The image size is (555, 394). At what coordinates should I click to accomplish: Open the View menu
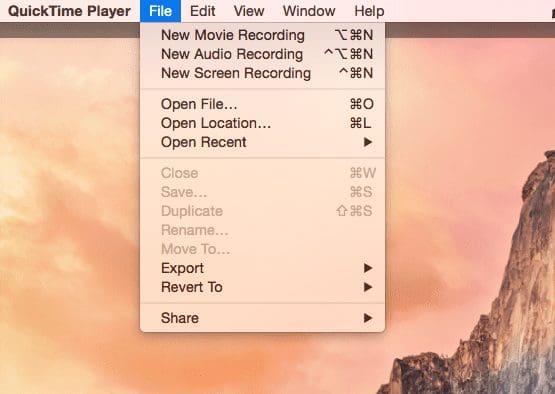click(x=249, y=11)
